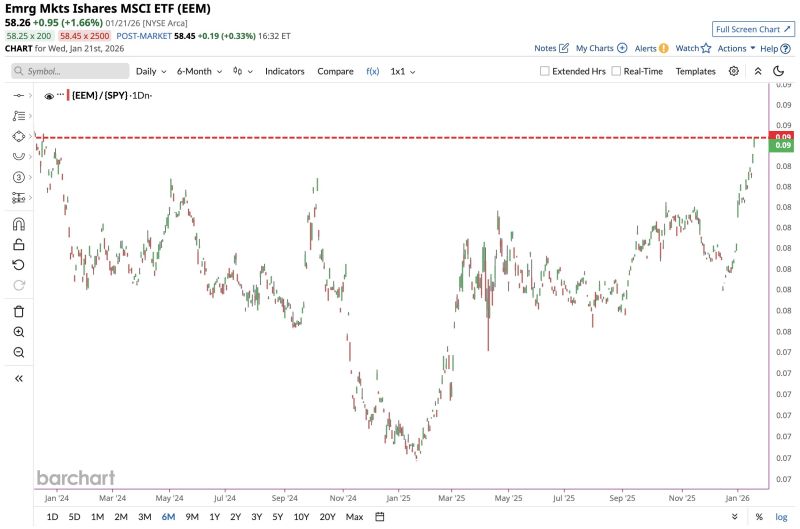Click the {EEM}/{SPY} series title
800x529 pixels.
pos(99,95)
